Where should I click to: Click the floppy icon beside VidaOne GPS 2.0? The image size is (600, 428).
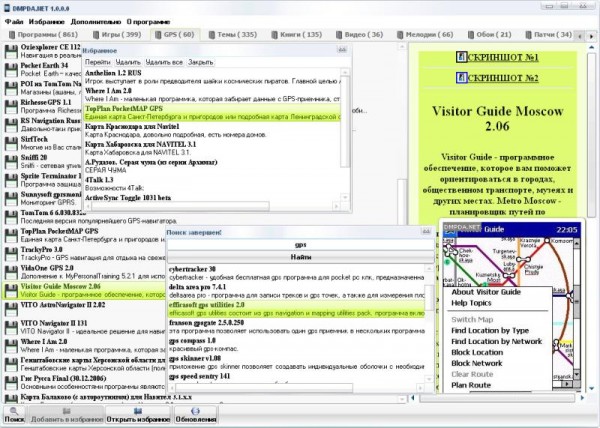click(11, 272)
